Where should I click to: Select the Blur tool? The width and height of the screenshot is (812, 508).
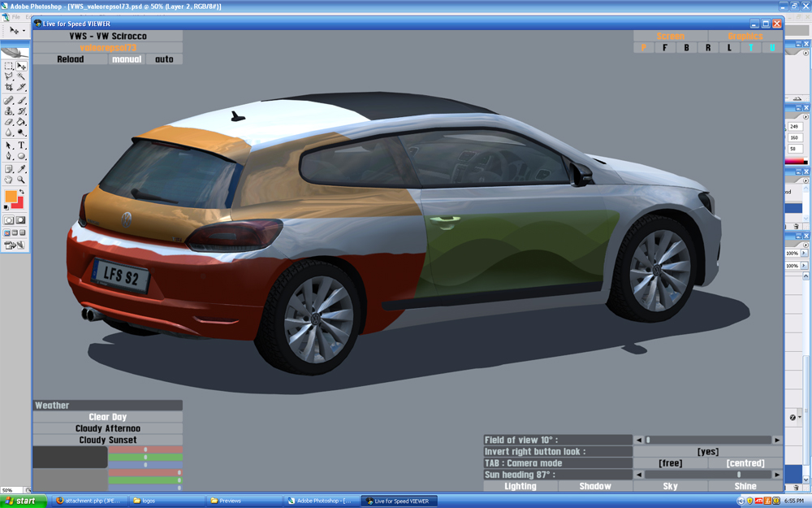click(x=9, y=132)
